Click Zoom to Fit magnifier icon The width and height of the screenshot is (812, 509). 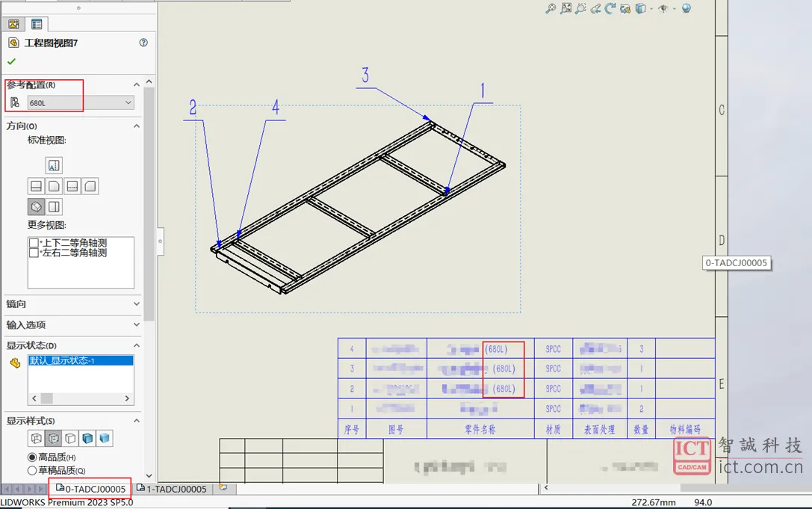pos(551,8)
